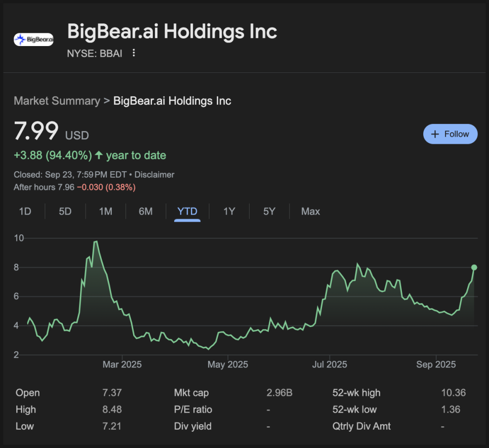This screenshot has width=489, height=448.
Task: Click the Jul 2025 axis label
Action: click(330, 364)
